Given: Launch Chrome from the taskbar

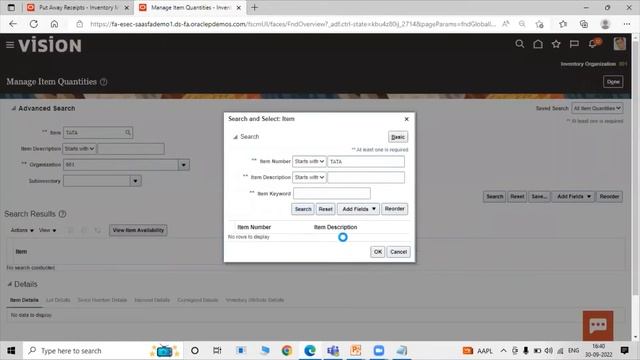Looking at the screenshot, I should [287, 351].
